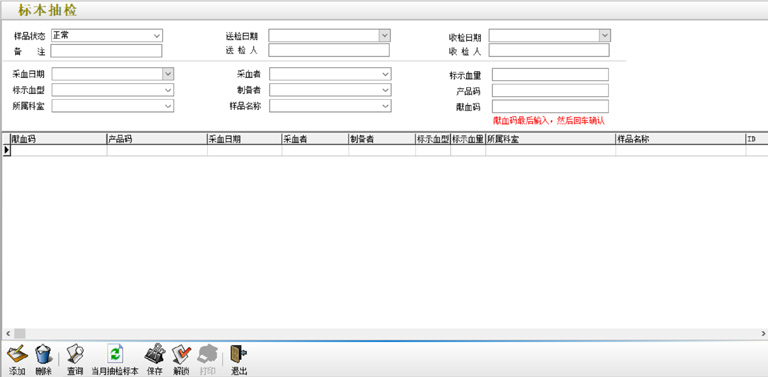Focus the 送检人 text box

click(x=329, y=50)
